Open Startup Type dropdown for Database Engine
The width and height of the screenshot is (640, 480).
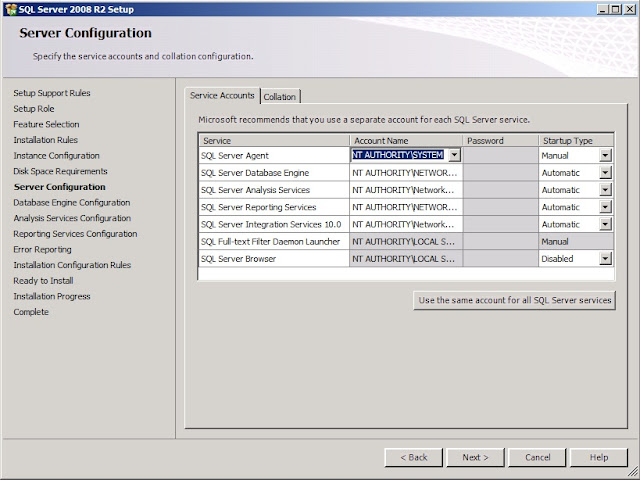point(605,173)
